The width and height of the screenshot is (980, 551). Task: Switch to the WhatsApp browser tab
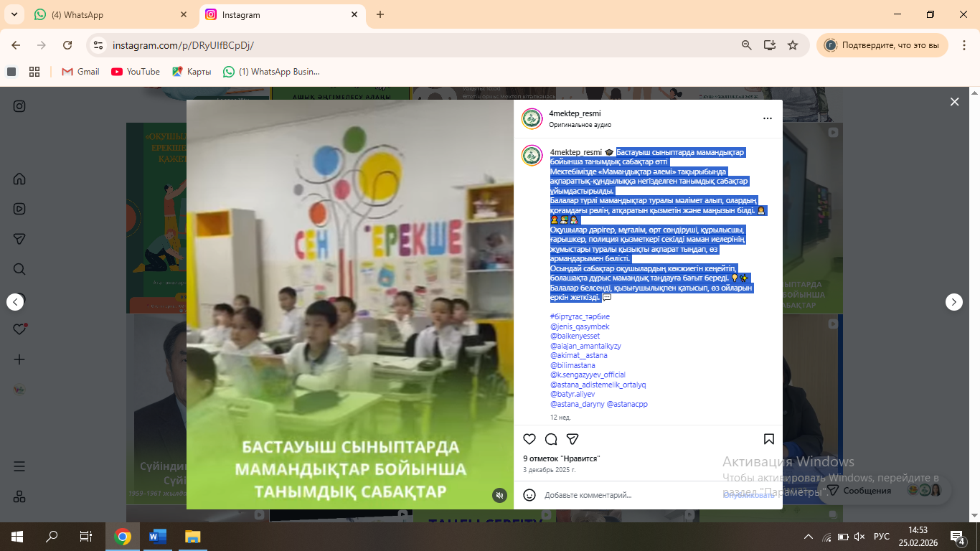point(108,14)
